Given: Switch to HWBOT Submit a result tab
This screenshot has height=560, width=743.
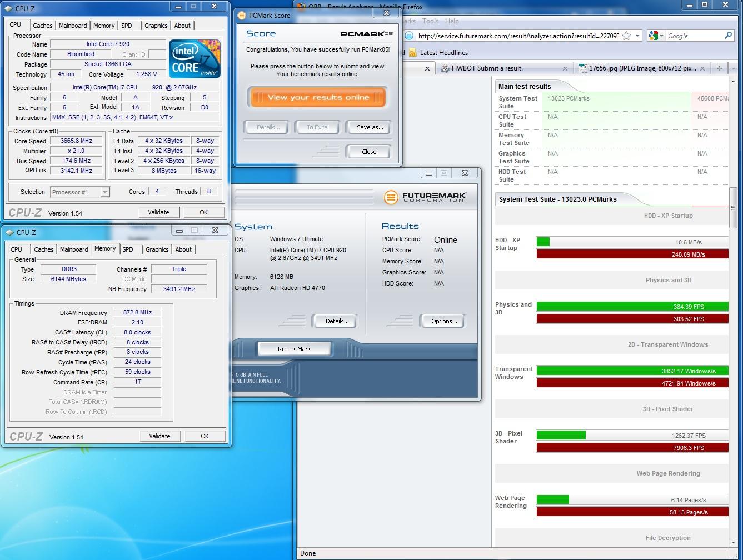Looking at the screenshot, I should click(x=498, y=68).
